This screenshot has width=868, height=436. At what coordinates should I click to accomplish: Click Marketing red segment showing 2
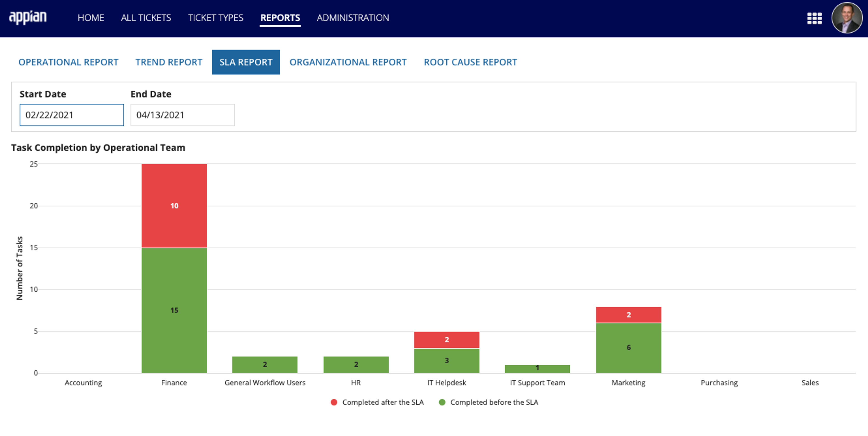(628, 314)
